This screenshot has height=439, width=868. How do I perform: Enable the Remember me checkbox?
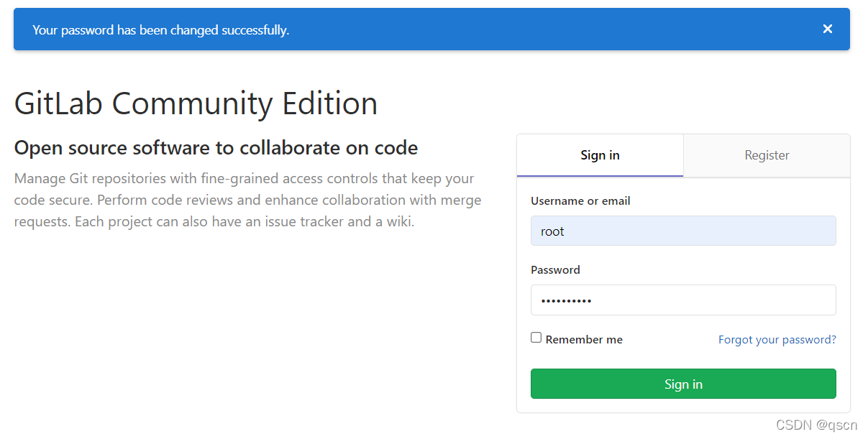pyautogui.click(x=536, y=338)
